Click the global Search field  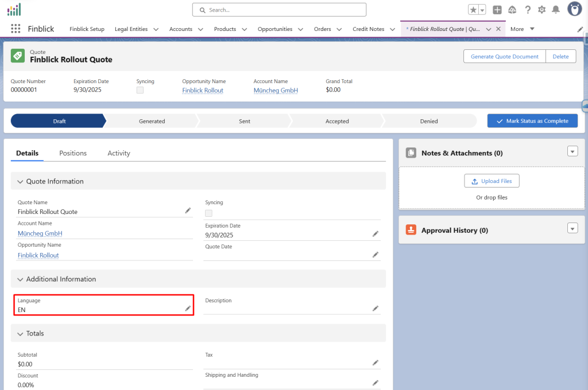pos(279,10)
